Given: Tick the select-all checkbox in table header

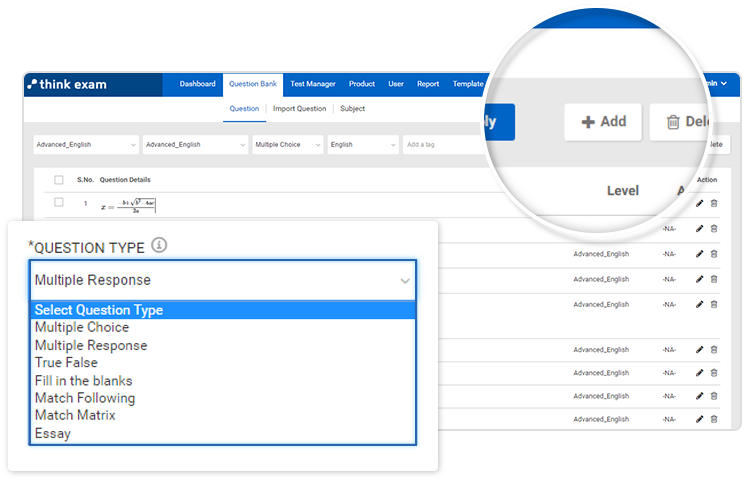Looking at the screenshot, I should click(59, 180).
